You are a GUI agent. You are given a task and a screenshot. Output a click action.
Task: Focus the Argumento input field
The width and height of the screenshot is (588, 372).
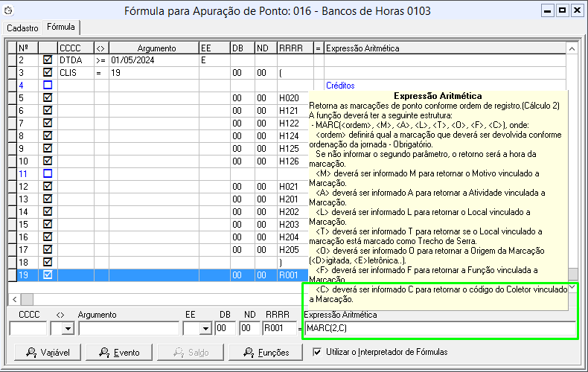click(x=128, y=328)
